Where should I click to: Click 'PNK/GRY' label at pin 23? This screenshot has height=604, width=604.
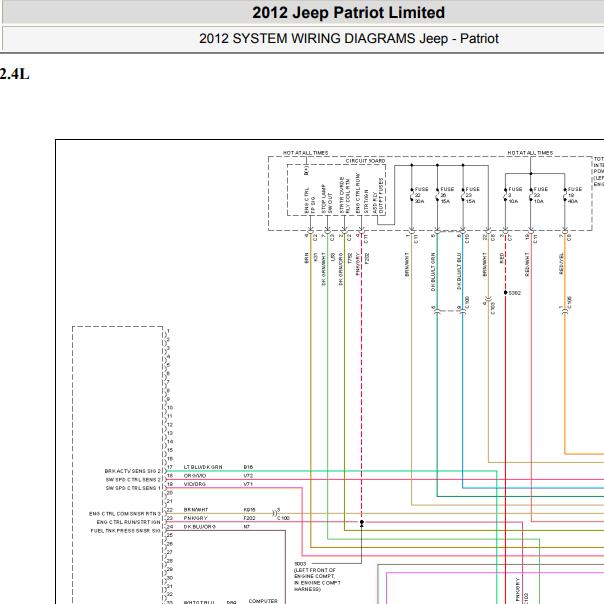click(196, 518)
